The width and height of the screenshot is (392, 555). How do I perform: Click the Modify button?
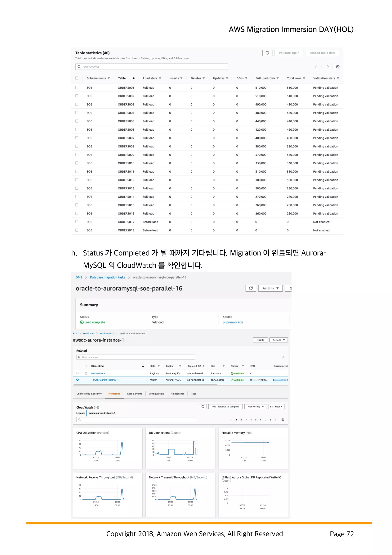(260, 340)
